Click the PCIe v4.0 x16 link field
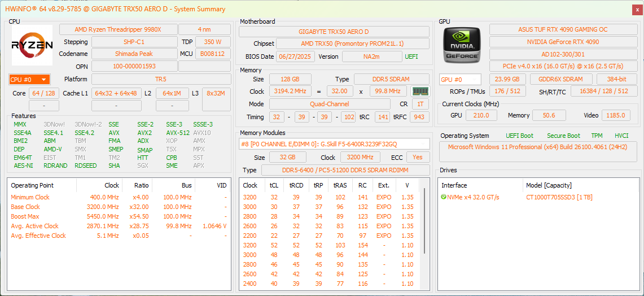Viewport: 644px width, 296px height. tap(563, 66)
